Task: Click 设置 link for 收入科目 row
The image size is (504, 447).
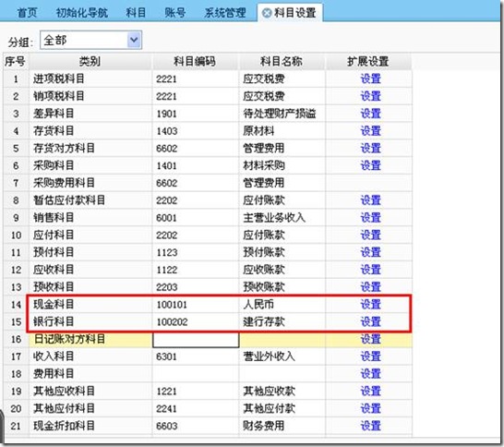Action: [370, 356]
